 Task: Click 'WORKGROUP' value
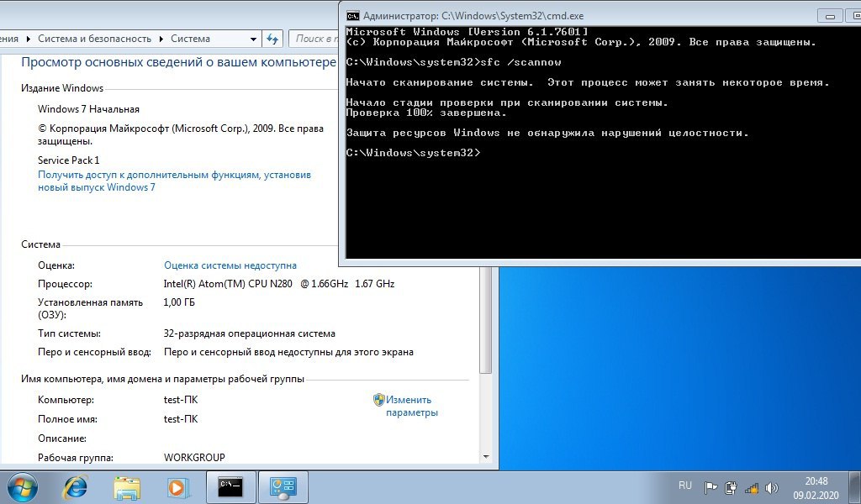194,458
